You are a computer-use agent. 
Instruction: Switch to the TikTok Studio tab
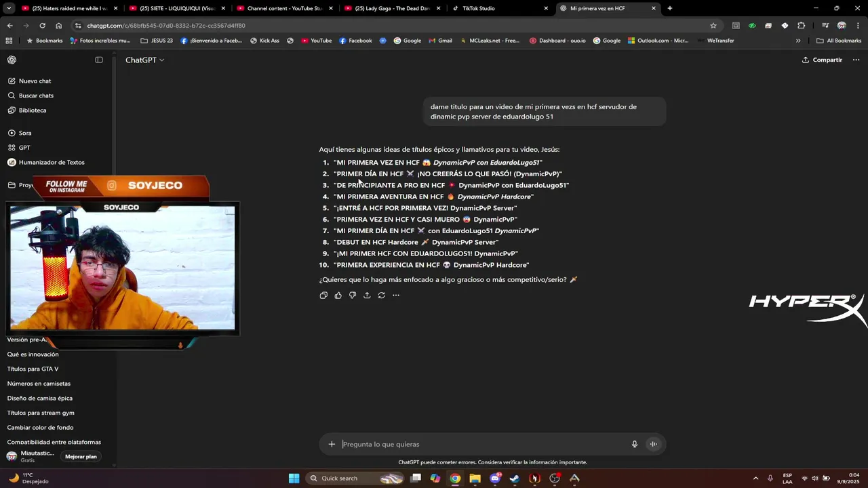(499, 8)
